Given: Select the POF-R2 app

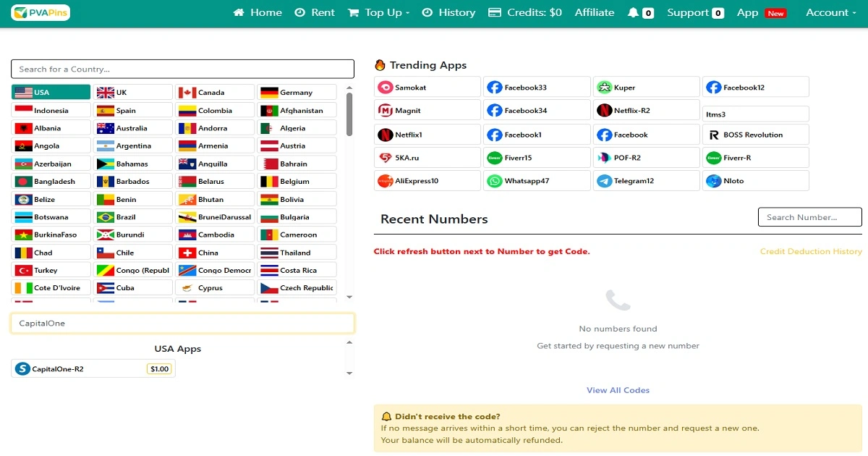Looking at the screenshot, I should coord(646,157).
